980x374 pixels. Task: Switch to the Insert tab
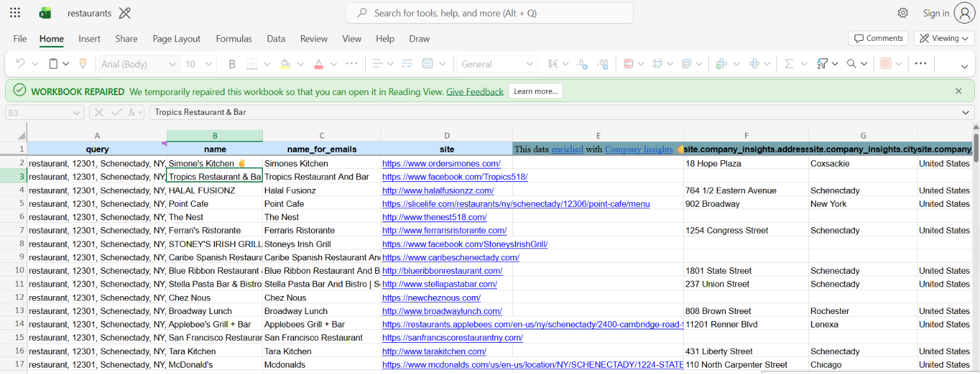[x=89, y=38]
